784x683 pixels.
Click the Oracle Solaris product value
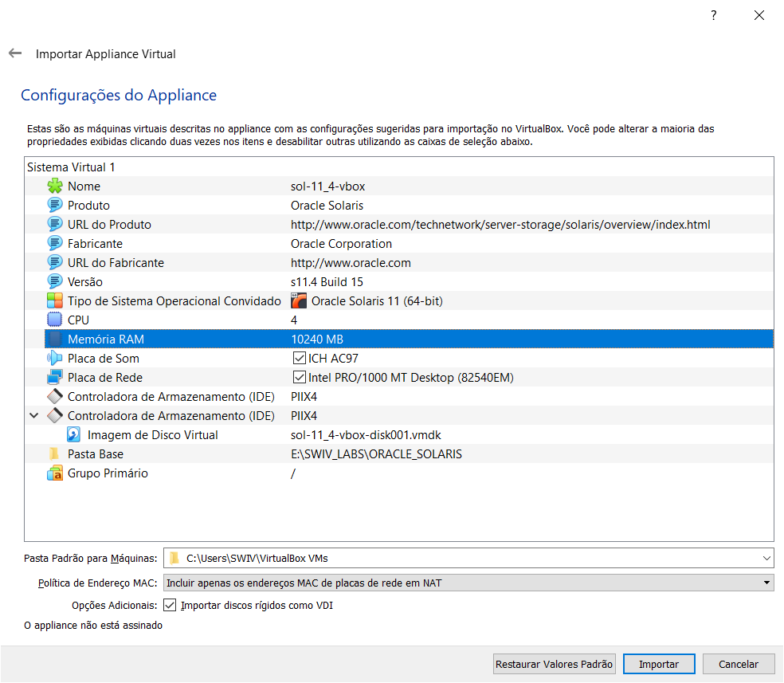pyautogui.click(x=327, y=206)
